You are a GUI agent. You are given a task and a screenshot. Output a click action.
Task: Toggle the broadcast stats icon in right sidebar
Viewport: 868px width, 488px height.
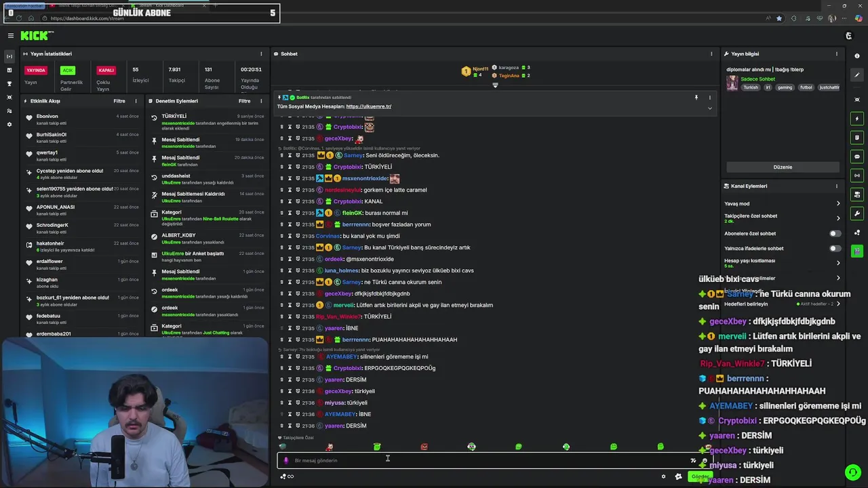click(857, 176)
